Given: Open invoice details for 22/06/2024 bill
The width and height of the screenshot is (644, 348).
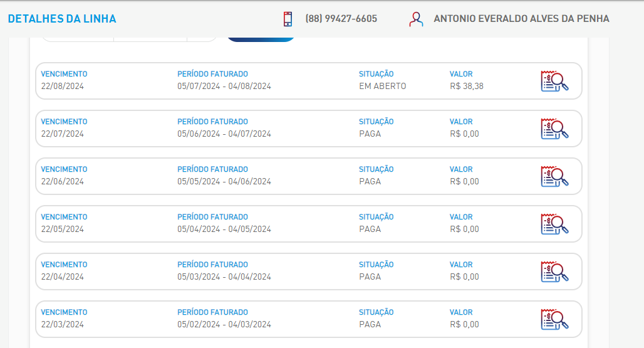Looking at the screenshot, I should pos(554,176).
